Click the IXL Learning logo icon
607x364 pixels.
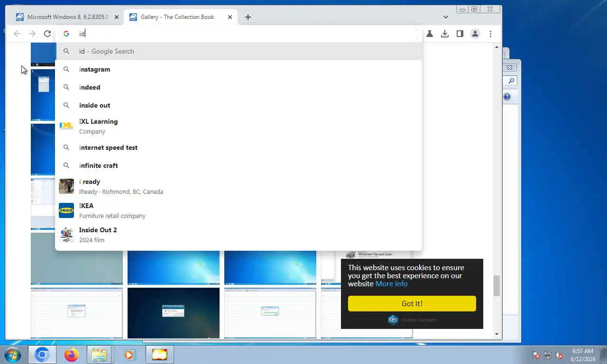tap(66, 126)
